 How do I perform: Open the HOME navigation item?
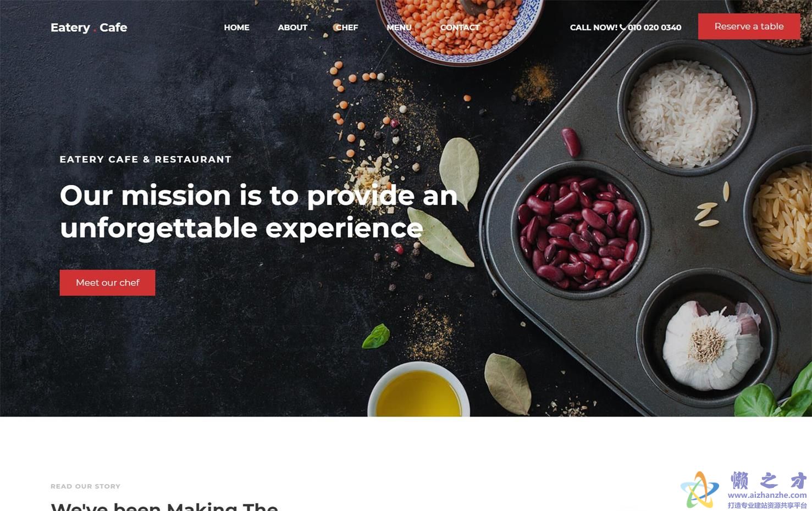pyautogui.click(x=236, y=27)
